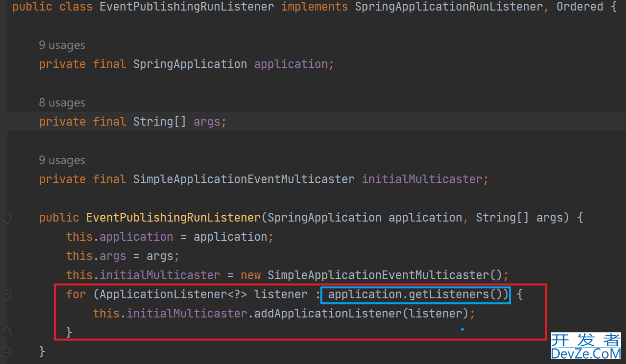This screenshot has width=626, height=364.
Task: Click 'new' before SimpleApplicationEventMulticaster()
Action: click(x=251, y=275)
